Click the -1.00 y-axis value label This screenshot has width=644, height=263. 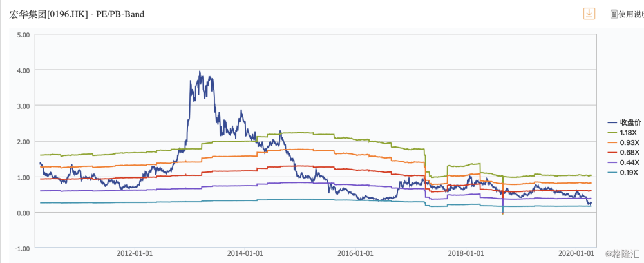point(23,248)
